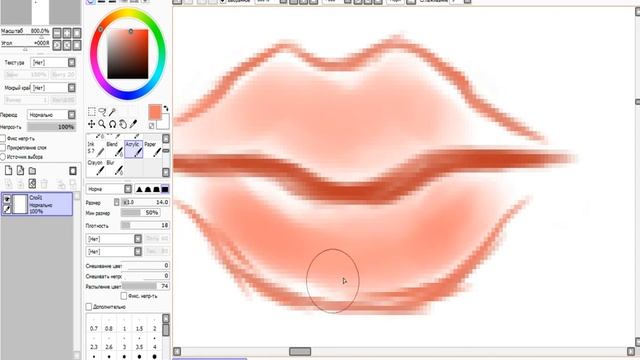Swap foreground and background colors
Screen dimensions: 640x360
tap(166, 109)
